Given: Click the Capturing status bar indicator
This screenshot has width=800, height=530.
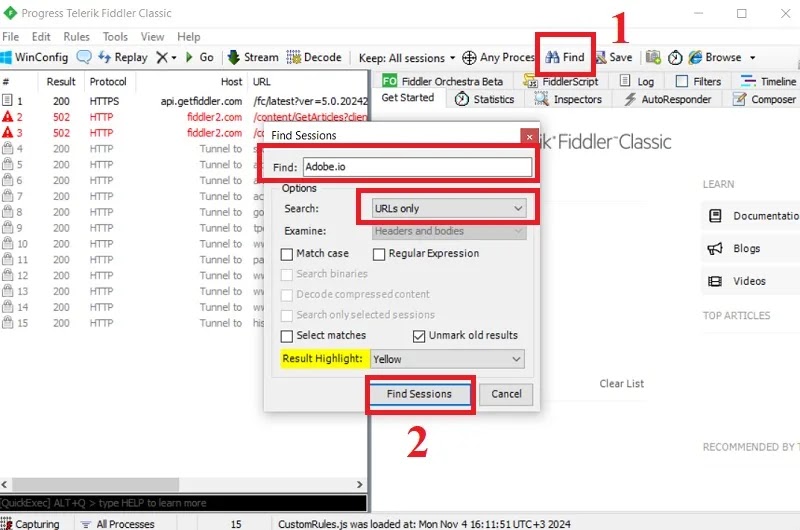Looking at the screenshot, I should [x=30, y=524].
